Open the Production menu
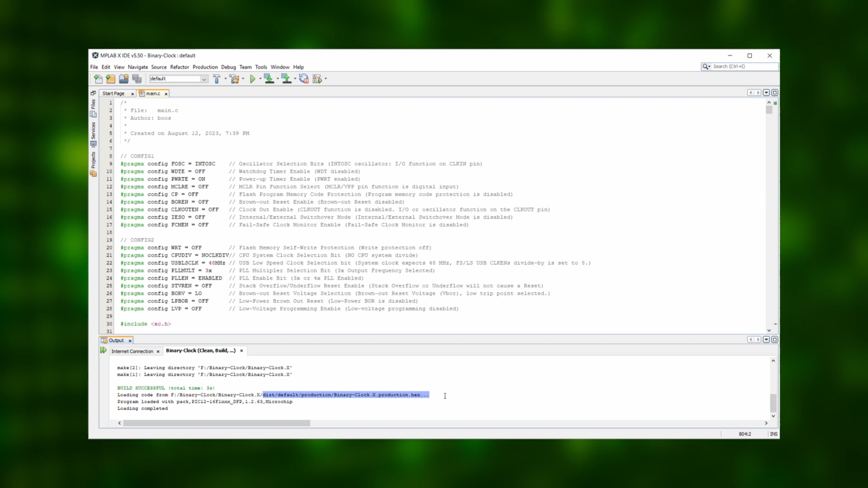 (x=205, y=67)
